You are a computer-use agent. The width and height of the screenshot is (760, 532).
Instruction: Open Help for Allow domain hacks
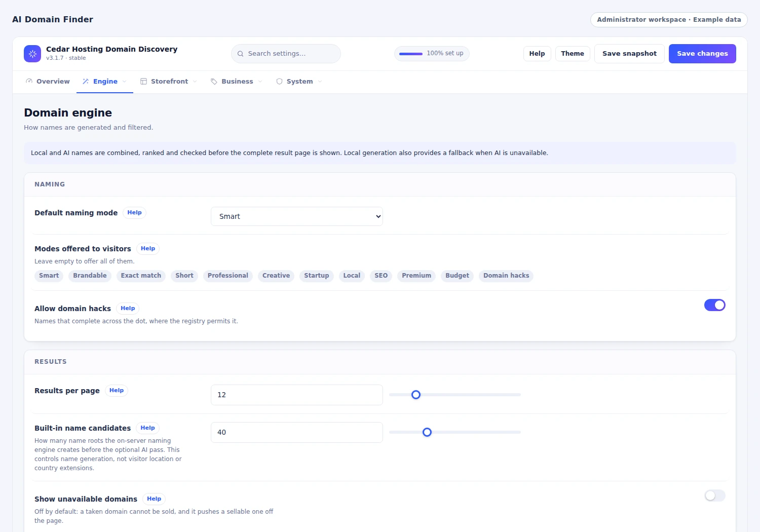coord(128,309)
